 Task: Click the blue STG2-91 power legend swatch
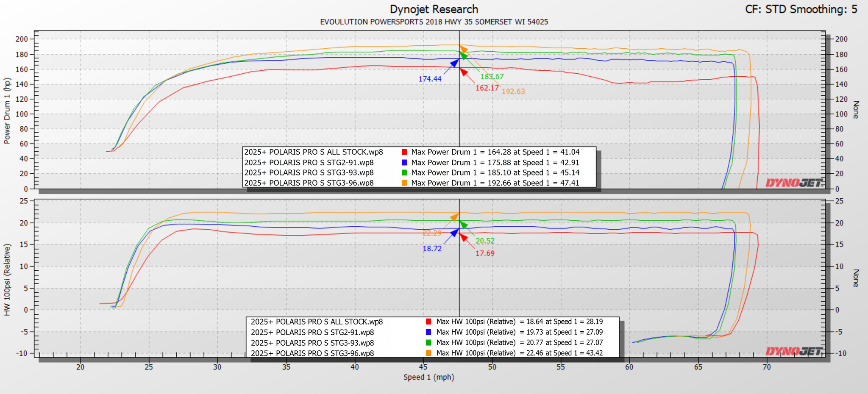pyautogui.click(x=404, y=162)
